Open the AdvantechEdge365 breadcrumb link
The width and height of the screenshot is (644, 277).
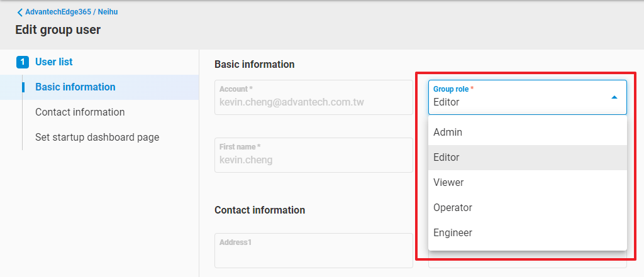[57, 12]
